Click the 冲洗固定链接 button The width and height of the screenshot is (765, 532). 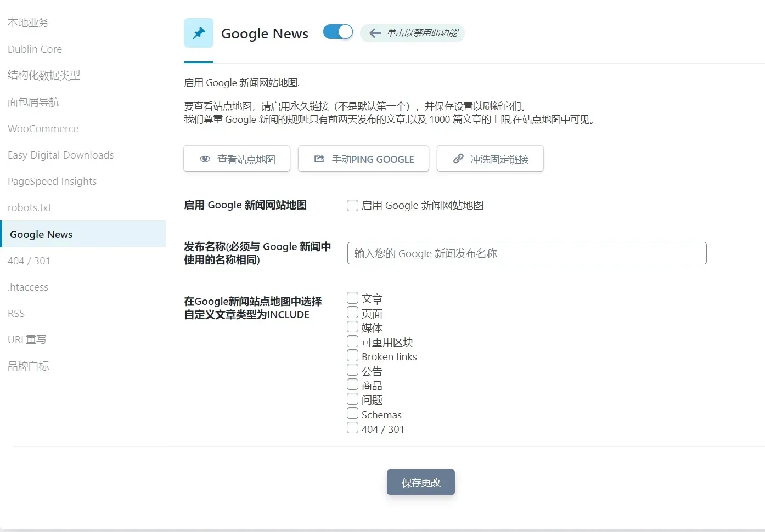(490, 159)
